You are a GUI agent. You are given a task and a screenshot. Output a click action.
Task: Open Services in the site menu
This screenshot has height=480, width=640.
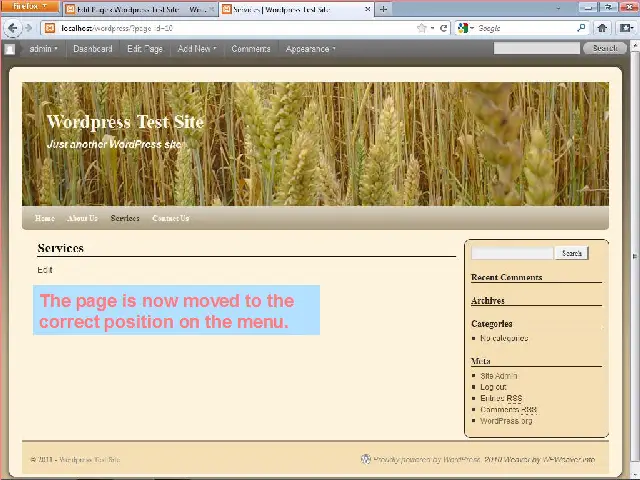[125, 218]
